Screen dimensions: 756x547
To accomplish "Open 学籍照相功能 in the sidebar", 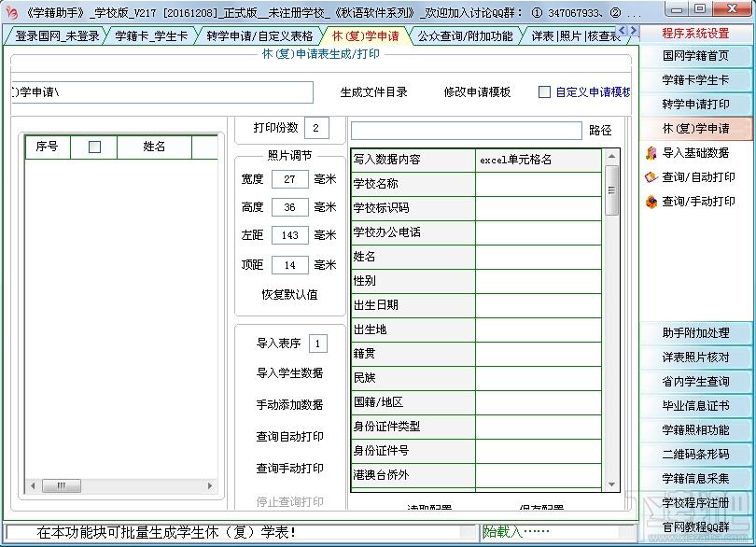I will 695,429.
